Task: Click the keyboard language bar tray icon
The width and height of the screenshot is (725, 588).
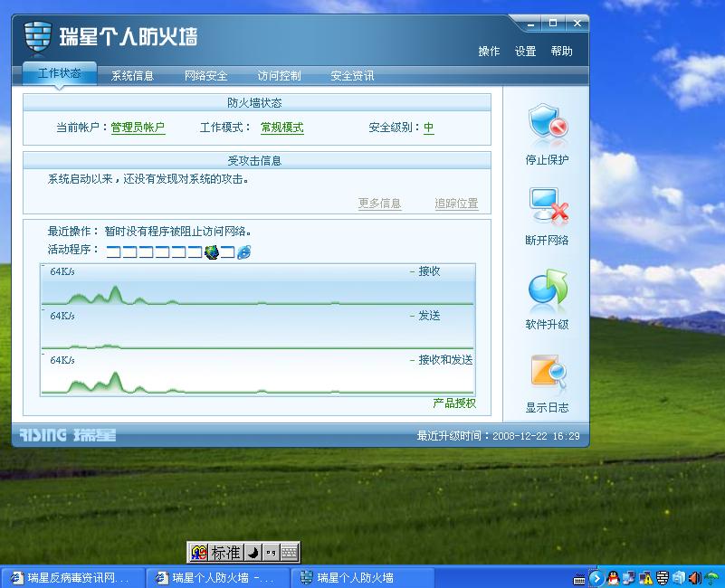Action: [579, 579]
